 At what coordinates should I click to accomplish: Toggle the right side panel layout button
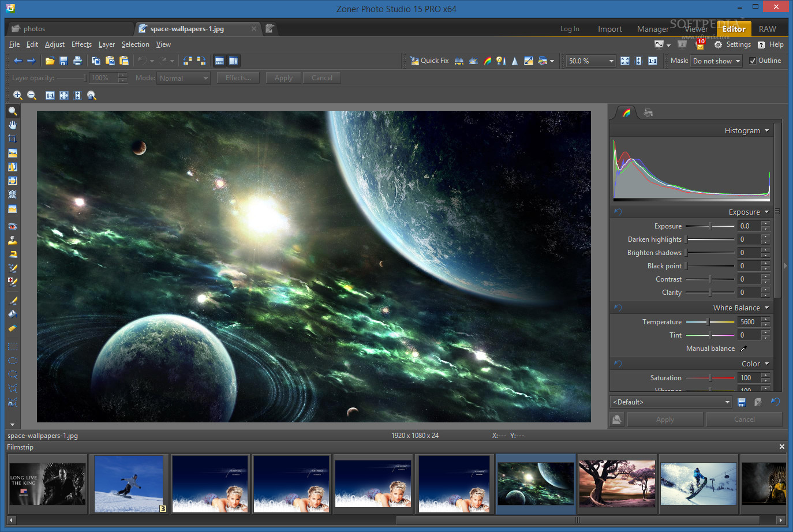point(233,61)
